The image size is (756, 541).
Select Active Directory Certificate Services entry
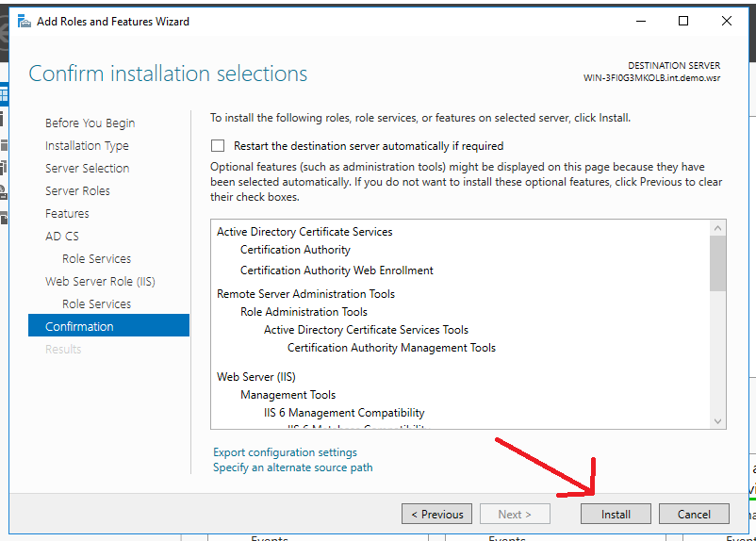tap(304, 232)
